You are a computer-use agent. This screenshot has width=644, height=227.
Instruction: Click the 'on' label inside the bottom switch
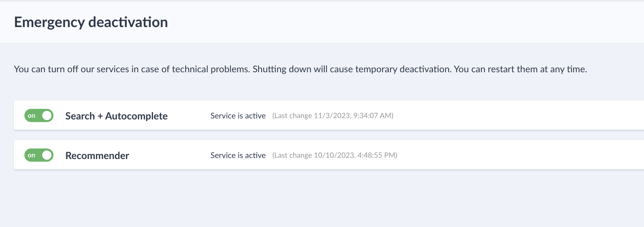pos(32,155)
